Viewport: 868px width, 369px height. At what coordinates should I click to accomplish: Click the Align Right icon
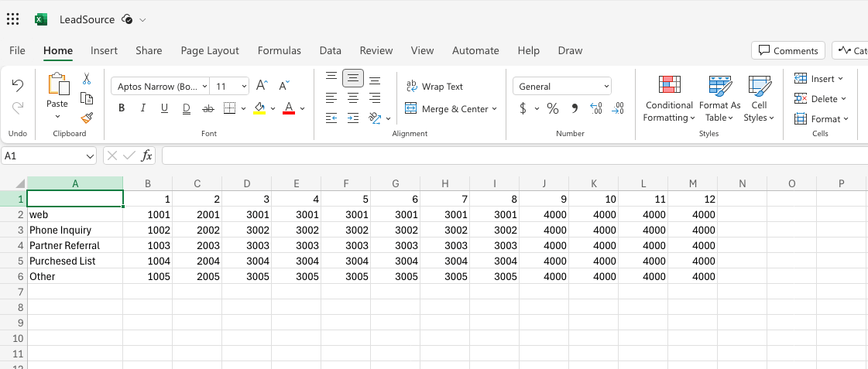tap(375, 98)
